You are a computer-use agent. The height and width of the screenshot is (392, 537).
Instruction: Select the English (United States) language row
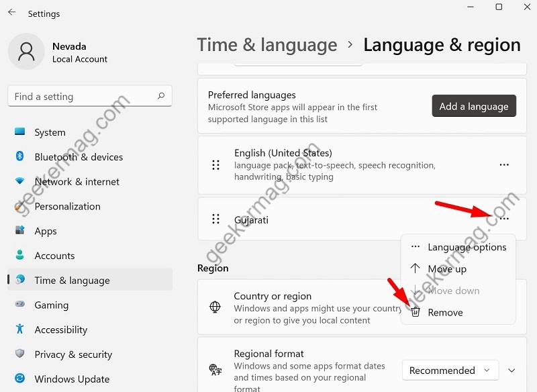click(362, 165)
